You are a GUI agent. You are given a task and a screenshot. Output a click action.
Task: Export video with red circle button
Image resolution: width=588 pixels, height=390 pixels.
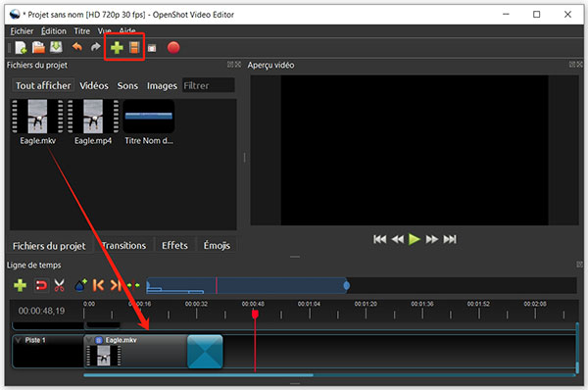point(173,48)
